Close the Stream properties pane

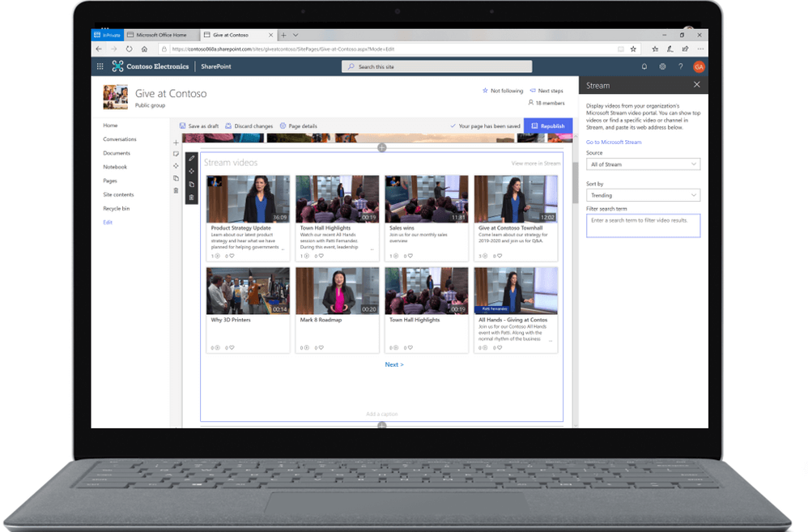697,84
